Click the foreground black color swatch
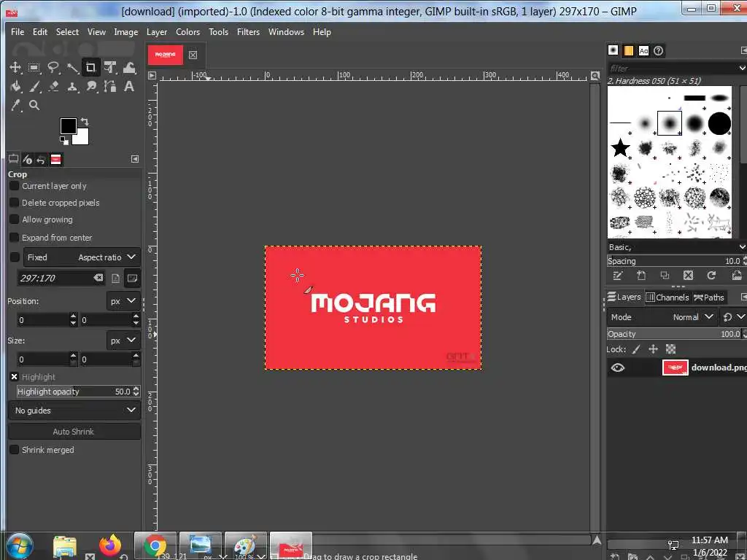Screen dimensions: 747x560 pyautogui.click(x=67, y=125)
